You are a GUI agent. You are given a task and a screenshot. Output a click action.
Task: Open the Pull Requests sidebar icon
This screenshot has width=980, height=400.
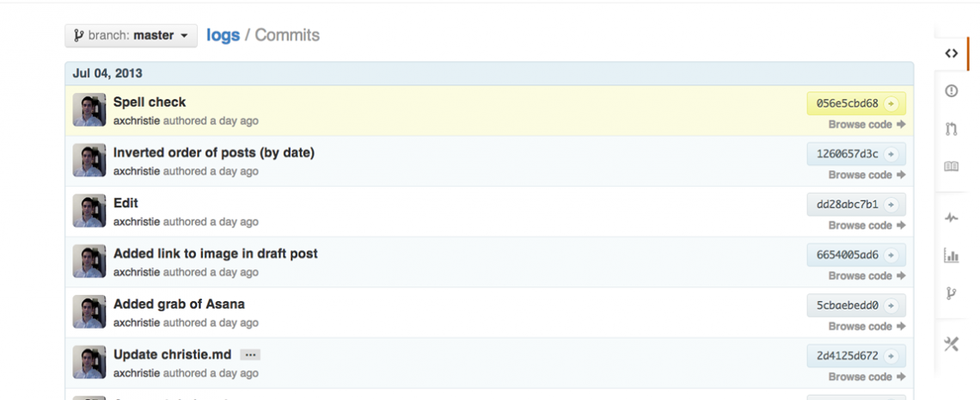point(951,129)
